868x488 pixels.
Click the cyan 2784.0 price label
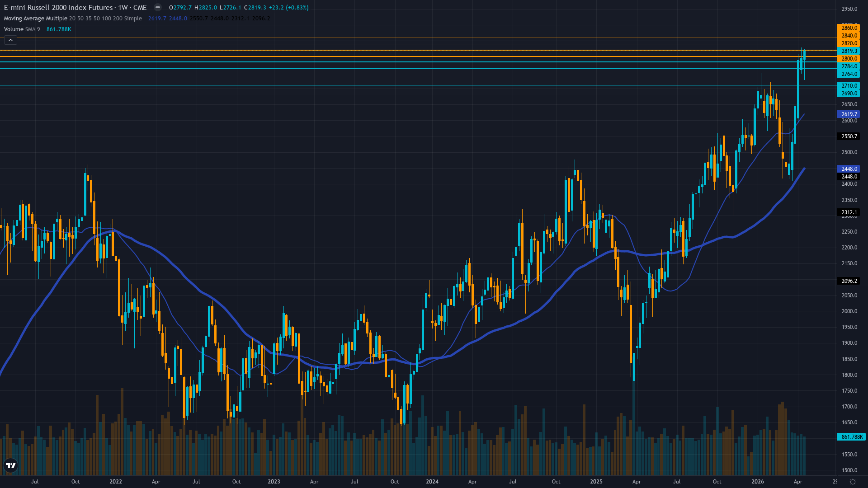(849, 66)
